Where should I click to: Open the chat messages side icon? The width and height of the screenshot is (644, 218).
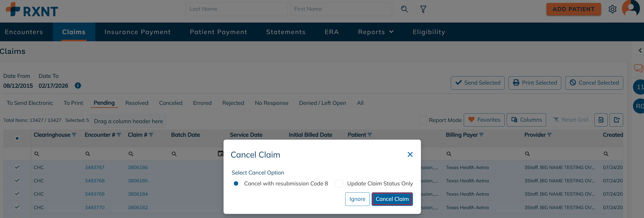click(x=639, y=68)
